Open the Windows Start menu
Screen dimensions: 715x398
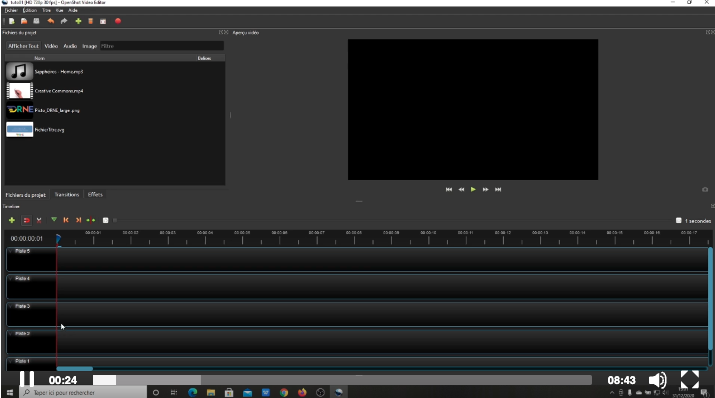click(x=10, y=392)
